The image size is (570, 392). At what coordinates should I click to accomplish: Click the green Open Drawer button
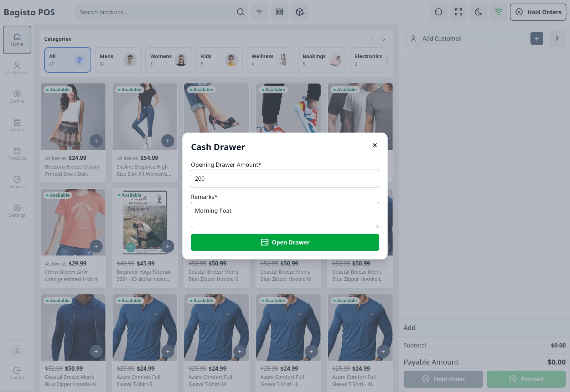pos(285,242)
